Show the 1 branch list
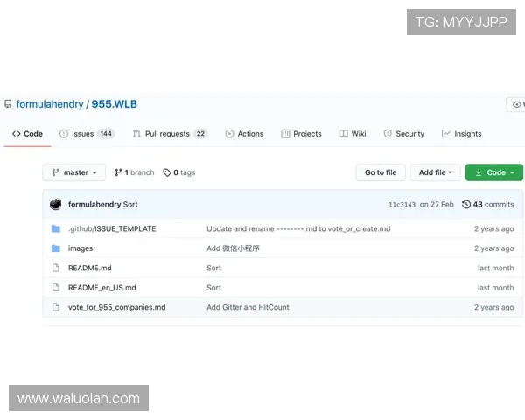The image size is (525, 420). coord(134,172)
